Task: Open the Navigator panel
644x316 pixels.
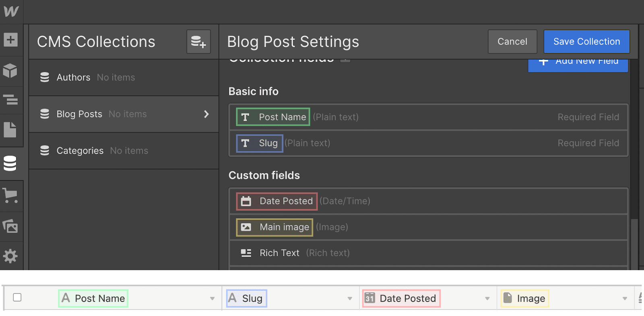Action: 10,99
